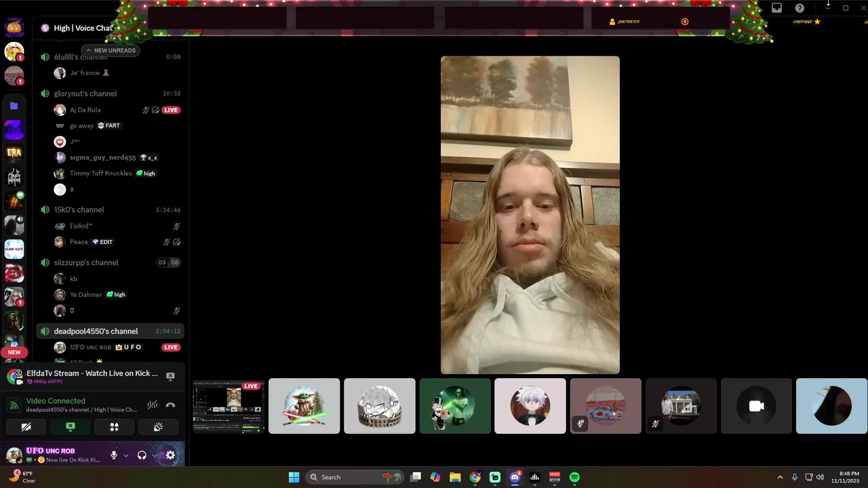868x488 pixels.
Task: Open connection quality signal icon
Action: point(14,405)
